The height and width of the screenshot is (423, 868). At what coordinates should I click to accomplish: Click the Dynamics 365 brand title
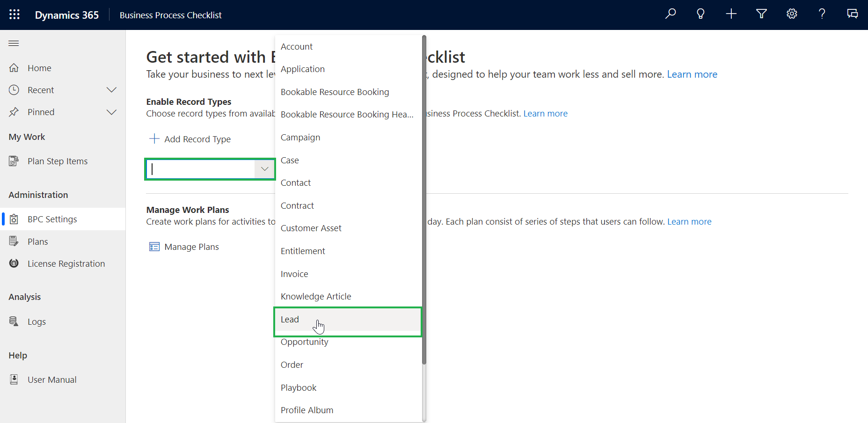[x=67, y=15]
